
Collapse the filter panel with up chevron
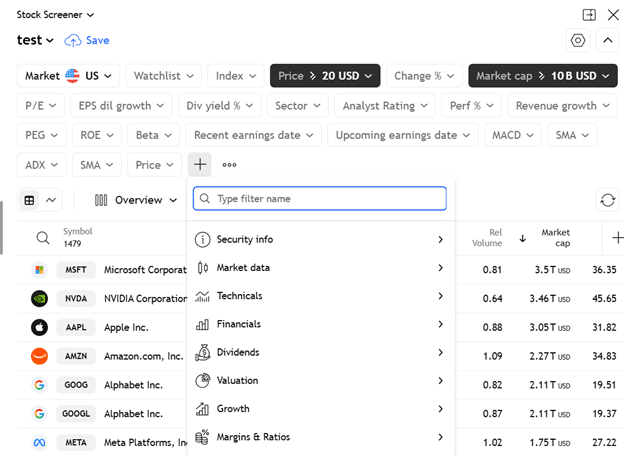607,41
